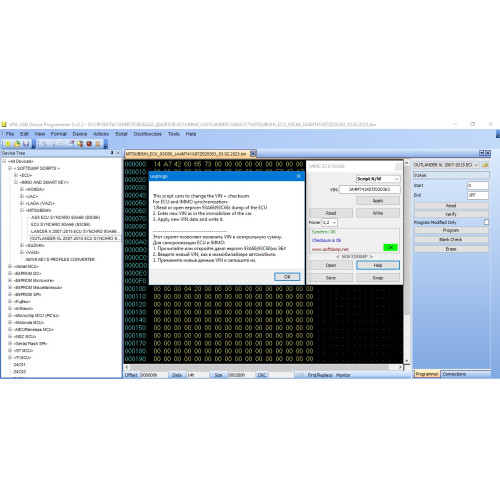Click the icon next to the OUTLANDER device dropdown

485,165
